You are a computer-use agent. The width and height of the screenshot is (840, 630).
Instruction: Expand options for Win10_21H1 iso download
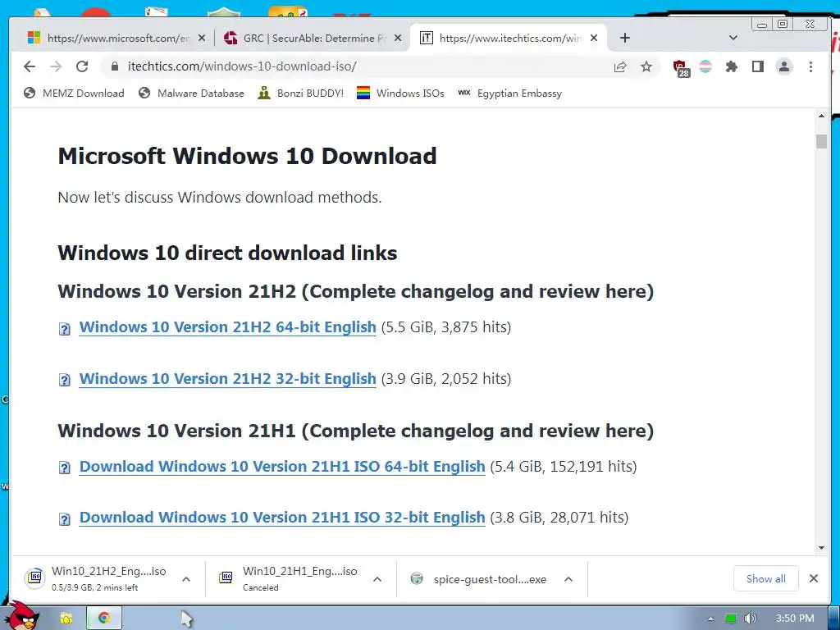click(x=377, y=579)
